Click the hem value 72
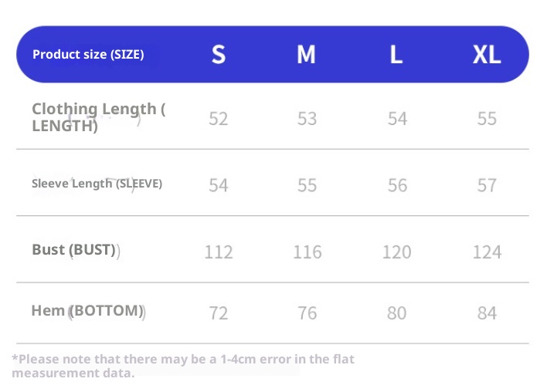 [219, 313]
